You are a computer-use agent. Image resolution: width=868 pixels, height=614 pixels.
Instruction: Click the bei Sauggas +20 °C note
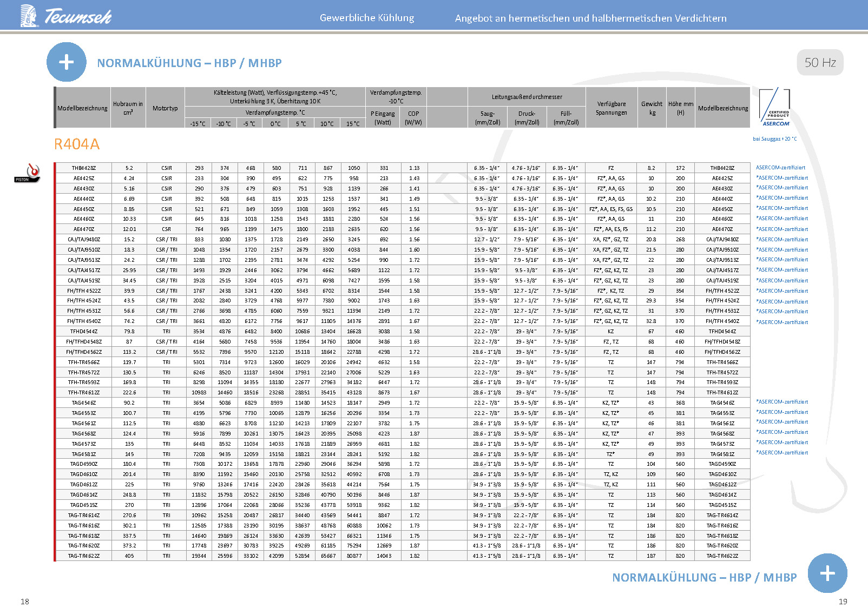pyautogui.click(x=774, y=139)
